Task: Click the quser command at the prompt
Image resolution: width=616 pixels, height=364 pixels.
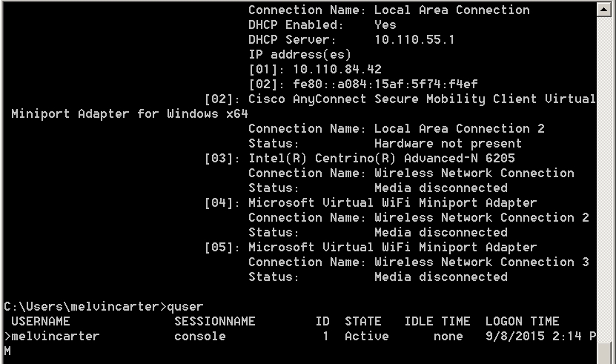Action: (x=185, y=307)
